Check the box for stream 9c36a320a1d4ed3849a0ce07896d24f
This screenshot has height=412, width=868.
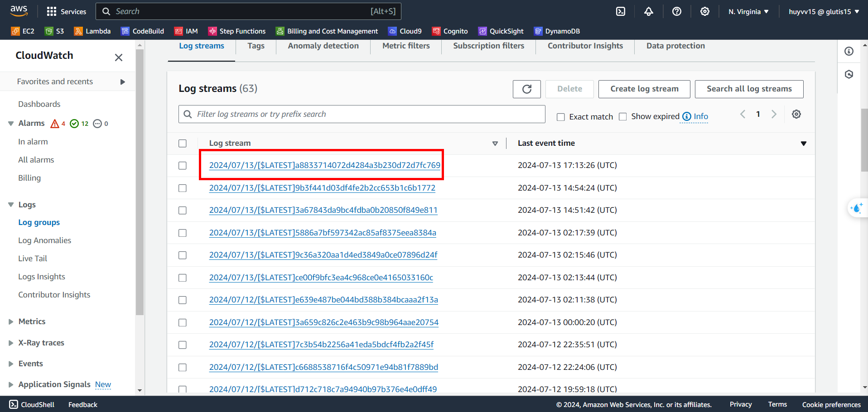183,255
